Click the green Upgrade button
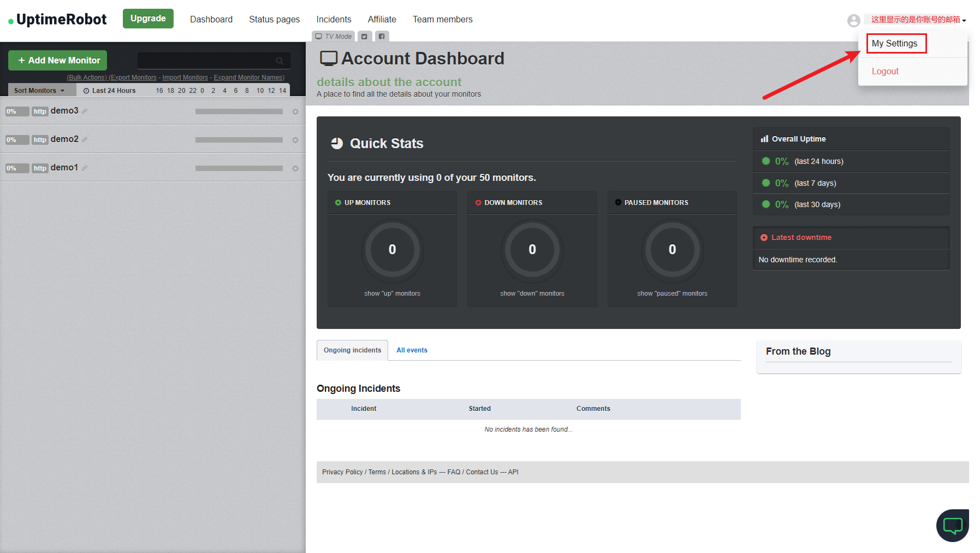 (148, 19)
